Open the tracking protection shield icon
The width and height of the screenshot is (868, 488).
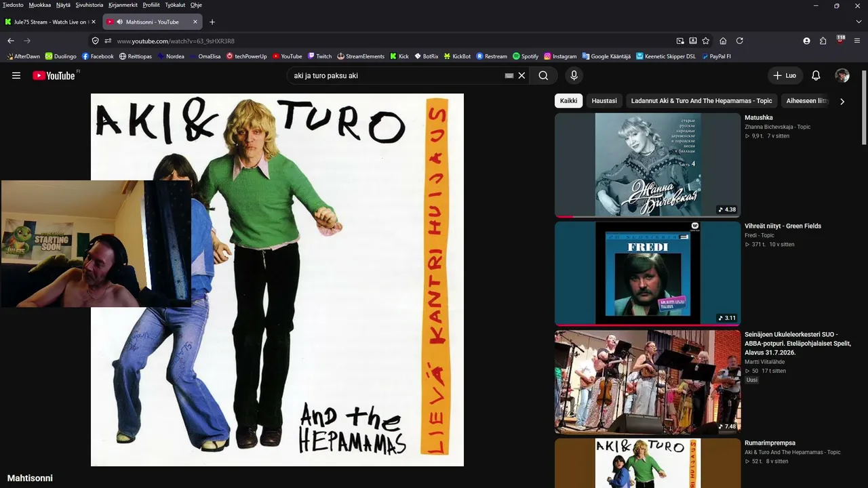click(95, 41)
